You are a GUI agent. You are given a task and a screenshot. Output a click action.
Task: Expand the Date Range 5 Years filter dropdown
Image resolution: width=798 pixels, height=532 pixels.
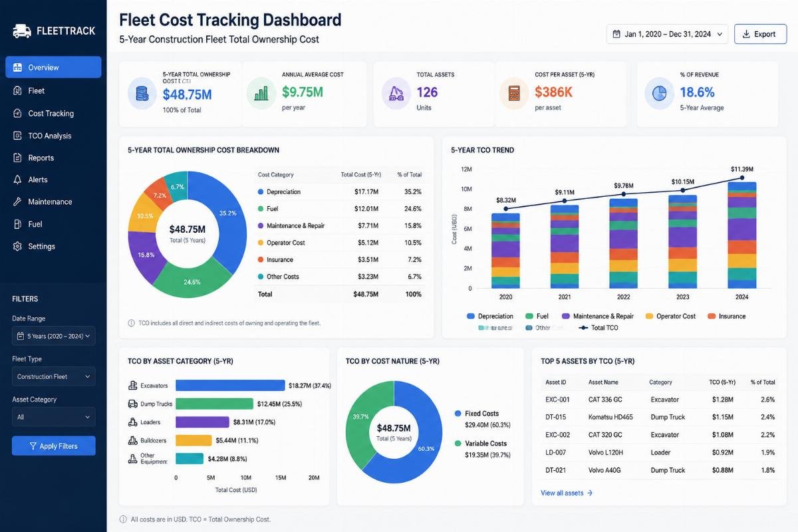54,336
